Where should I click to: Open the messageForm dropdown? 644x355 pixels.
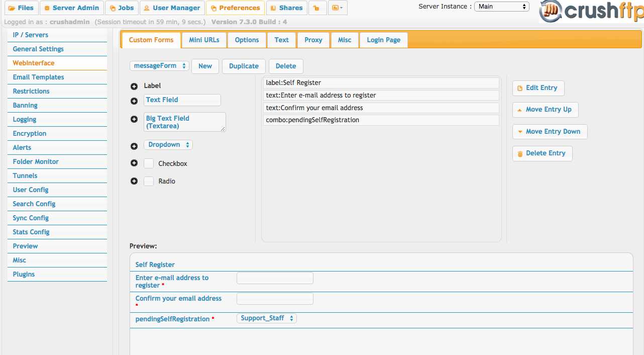click(x=159, y=66)
